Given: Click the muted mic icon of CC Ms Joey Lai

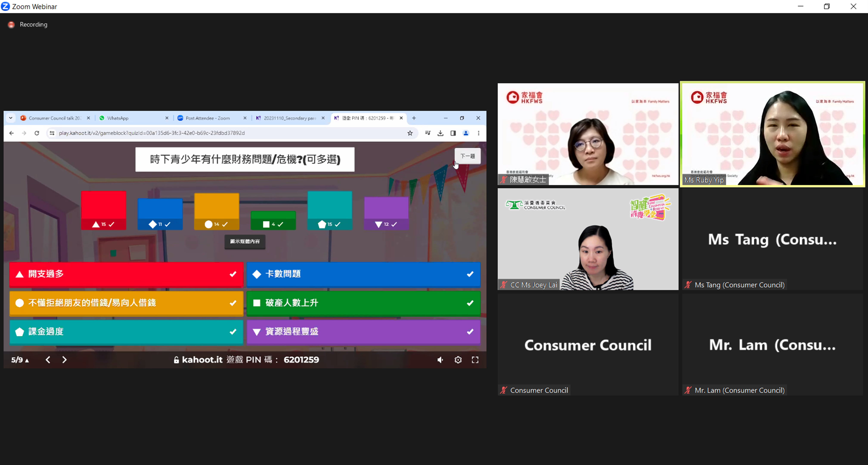Looking at the screenshot, I should click(x=503, y=285).
